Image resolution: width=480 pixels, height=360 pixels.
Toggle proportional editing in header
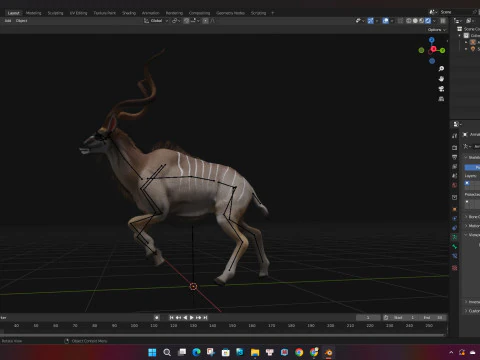point(206,21)
